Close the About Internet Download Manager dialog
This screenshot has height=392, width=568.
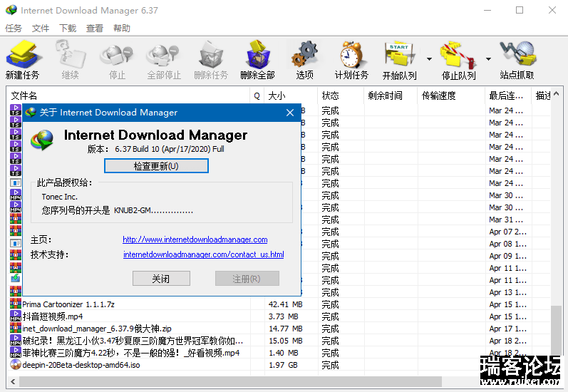click(290, 113)
